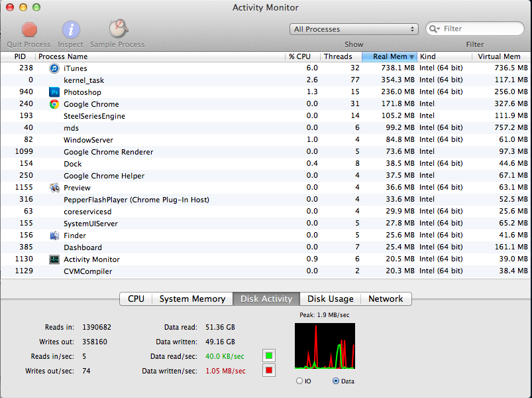Click the Real Mem sort arrow
The height and width of the screenshot is (398, 532).
411,56
